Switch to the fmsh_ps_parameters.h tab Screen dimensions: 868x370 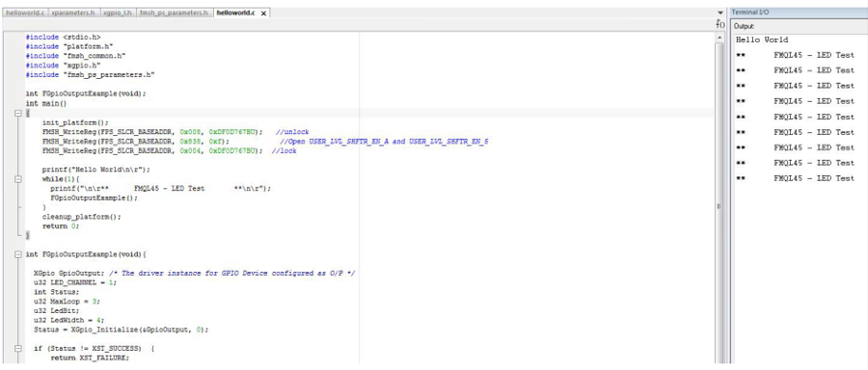pos(174,13)
